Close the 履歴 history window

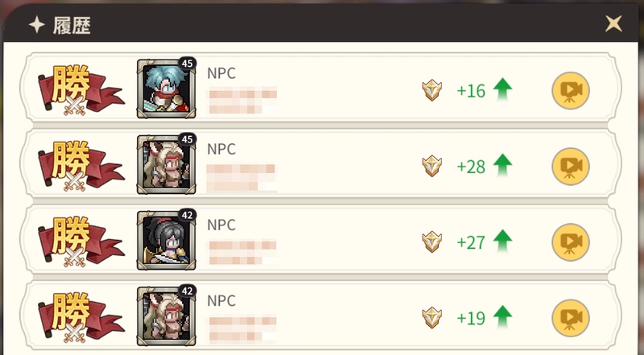(613, 23)
